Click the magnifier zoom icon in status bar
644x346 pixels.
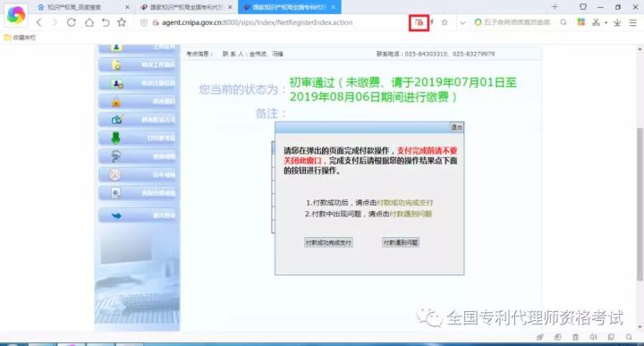tap(629, 337)
